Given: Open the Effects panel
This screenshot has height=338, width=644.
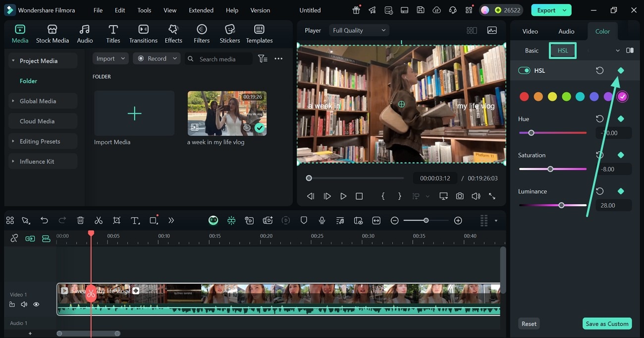Looking at the screenshot, I should tap(173, 34).
